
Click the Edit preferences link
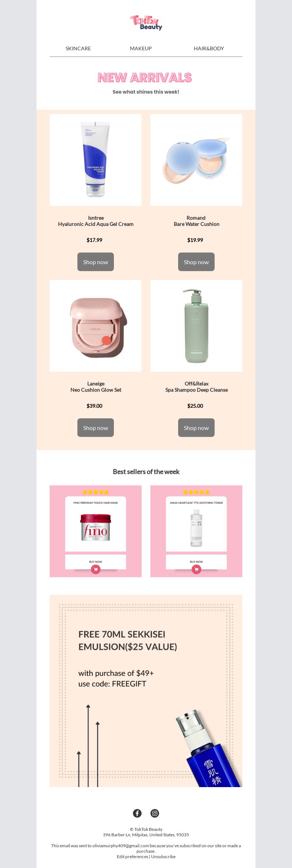pos(132,856)
